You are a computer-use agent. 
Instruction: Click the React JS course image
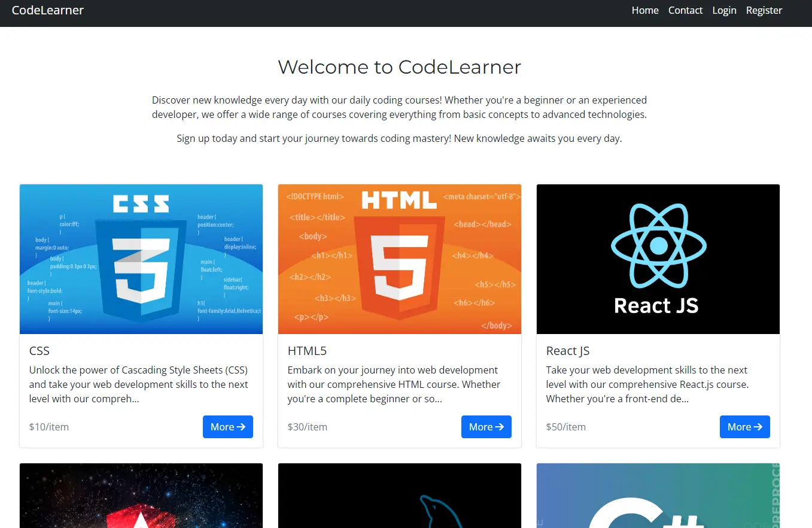click(x=658, y=259)
